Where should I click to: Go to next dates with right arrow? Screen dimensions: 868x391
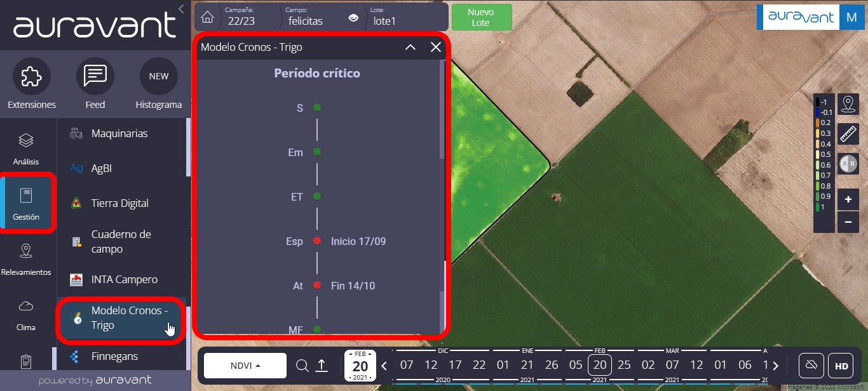(775, 366)
